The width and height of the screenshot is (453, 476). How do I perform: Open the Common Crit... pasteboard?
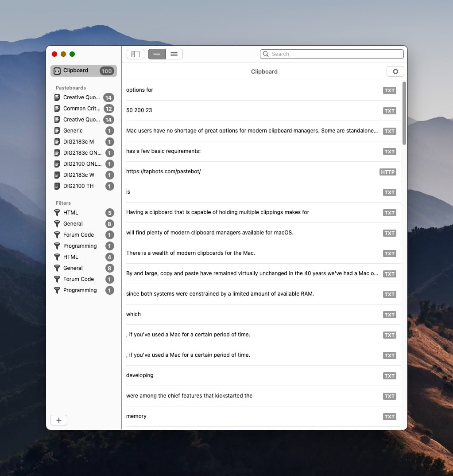tap(81, 109)
